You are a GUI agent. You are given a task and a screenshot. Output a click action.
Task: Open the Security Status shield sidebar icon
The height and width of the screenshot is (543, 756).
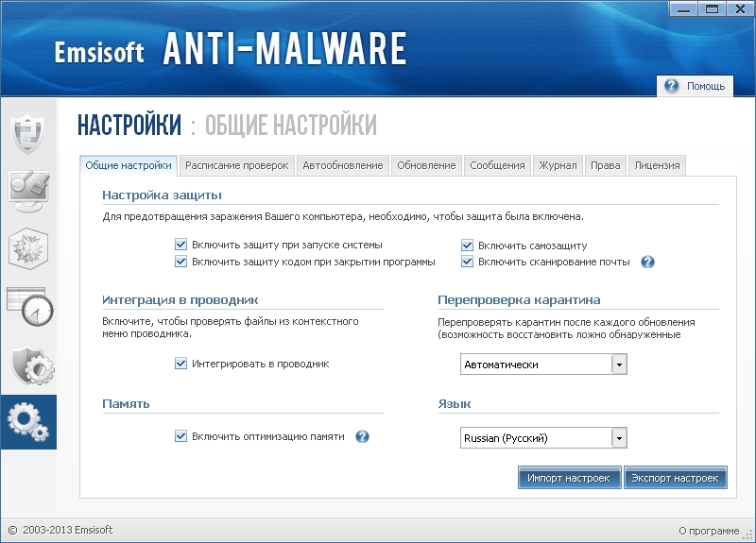click(28, 133)
